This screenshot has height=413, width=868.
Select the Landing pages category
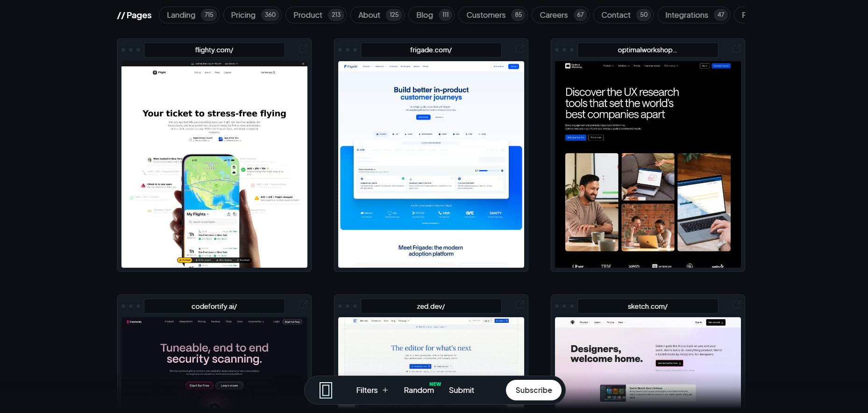189,15
